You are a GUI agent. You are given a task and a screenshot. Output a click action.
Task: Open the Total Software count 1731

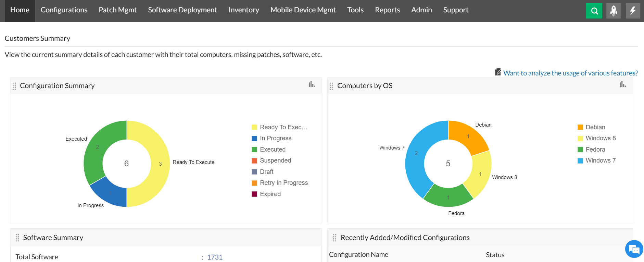(215, 257)
